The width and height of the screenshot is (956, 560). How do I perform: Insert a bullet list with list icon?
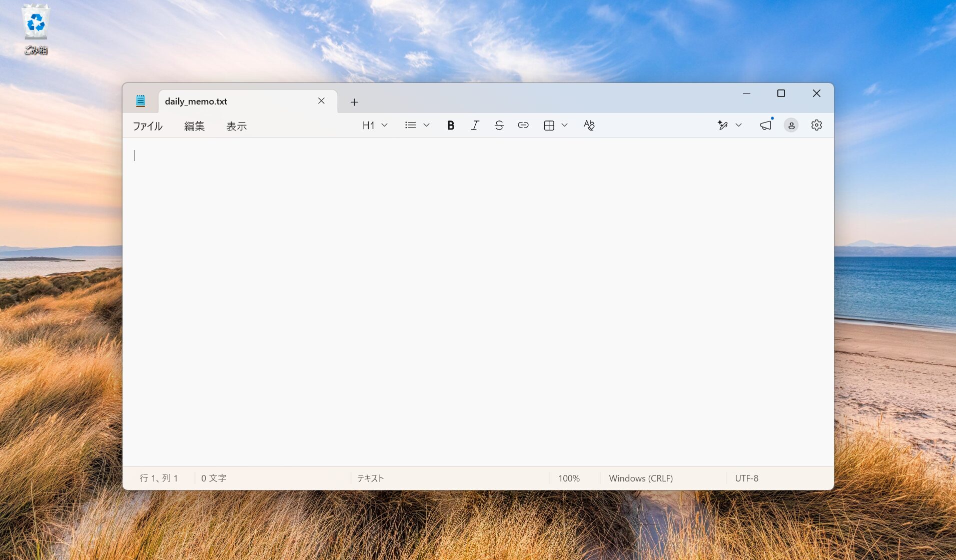pos(411,125)
